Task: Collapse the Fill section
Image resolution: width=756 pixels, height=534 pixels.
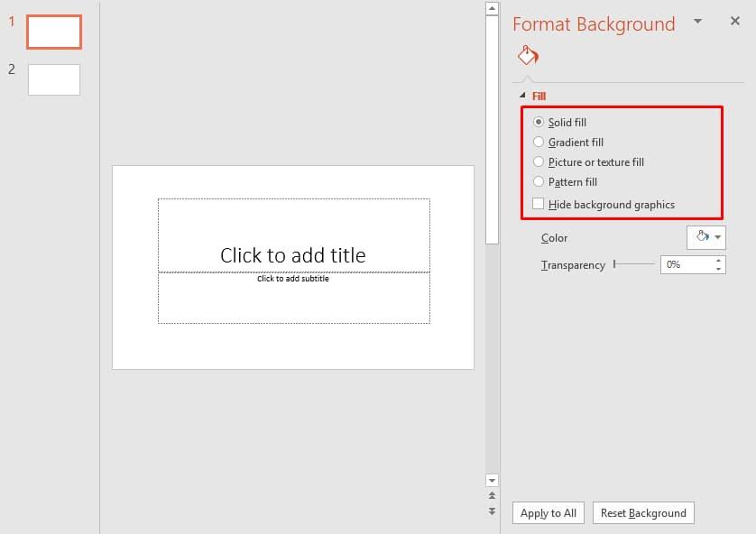Action: [523, 96]
